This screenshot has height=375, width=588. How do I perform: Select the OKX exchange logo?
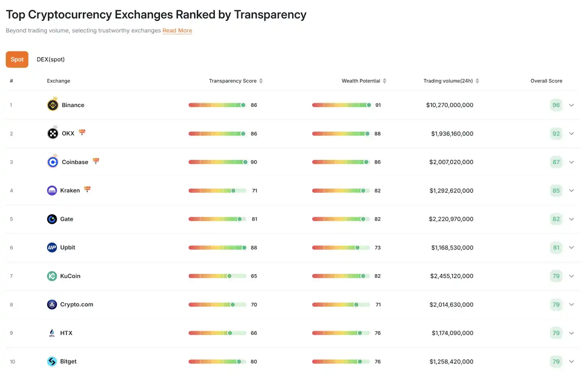pyautogui.click(x=53, y=133)
